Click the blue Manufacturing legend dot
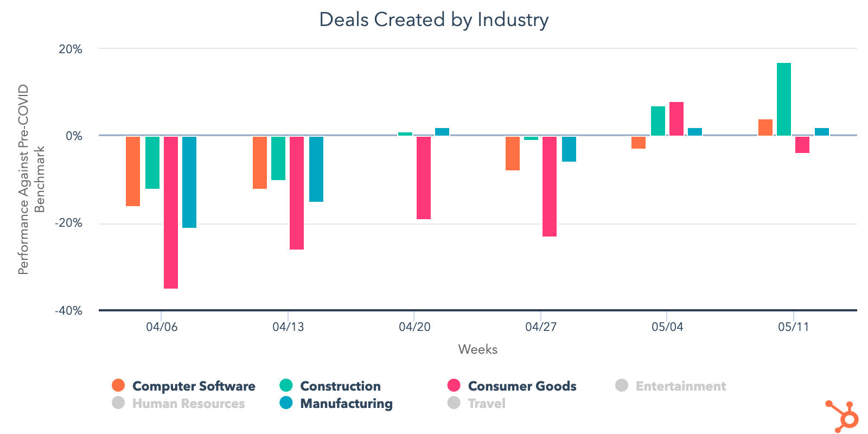The height and width of the screenshot is (434, 868). [286, 403]
